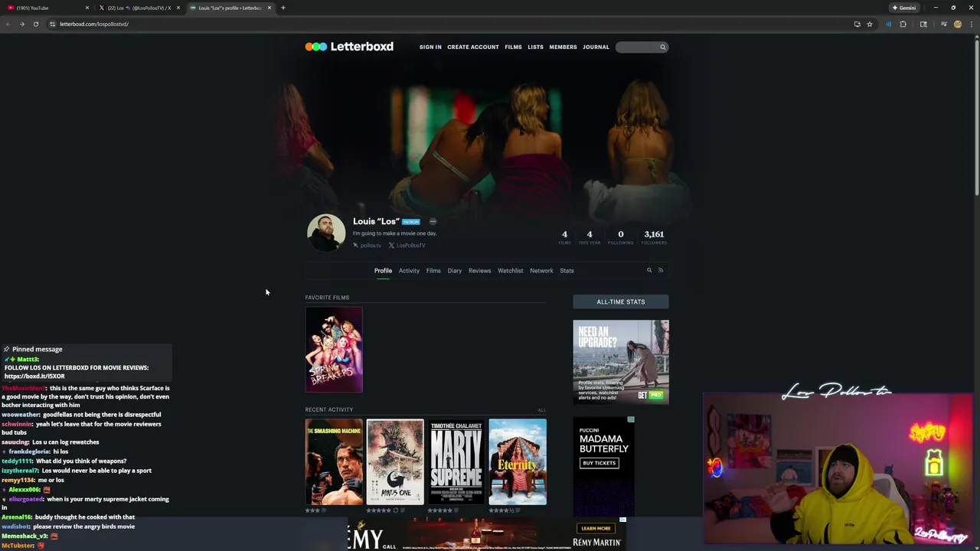Click the 4 this-year count

coord(590,236)
